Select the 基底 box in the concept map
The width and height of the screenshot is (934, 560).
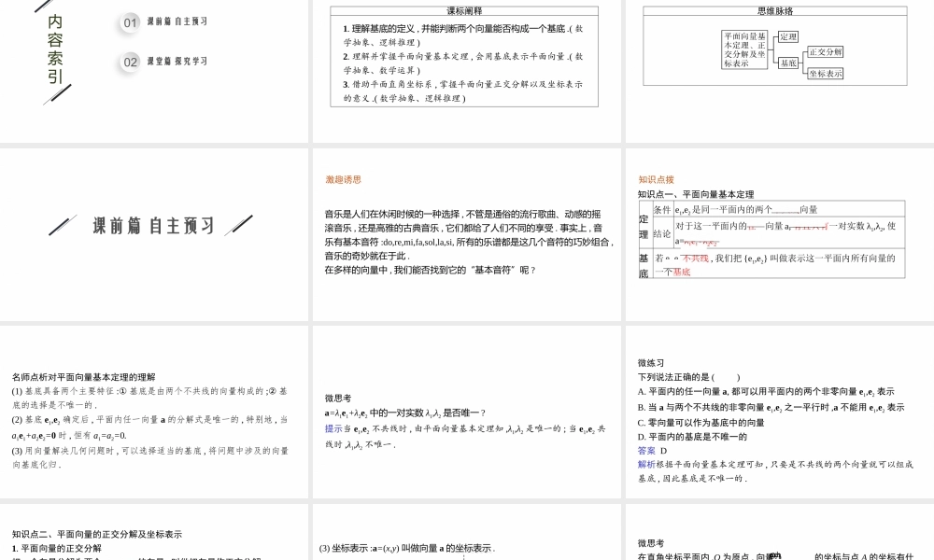[789, 63]
